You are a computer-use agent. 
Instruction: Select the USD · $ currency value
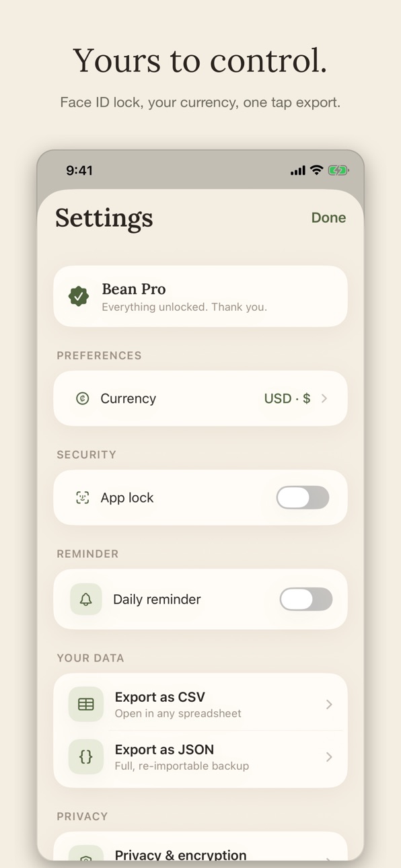pos(287,398)
